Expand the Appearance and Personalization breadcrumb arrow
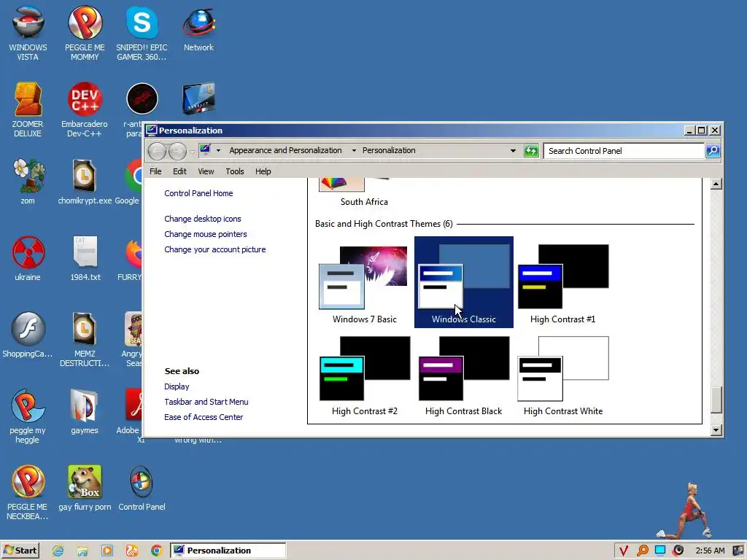Image resolution: width=747 pixels, height=560 pixels. (354, 150)
